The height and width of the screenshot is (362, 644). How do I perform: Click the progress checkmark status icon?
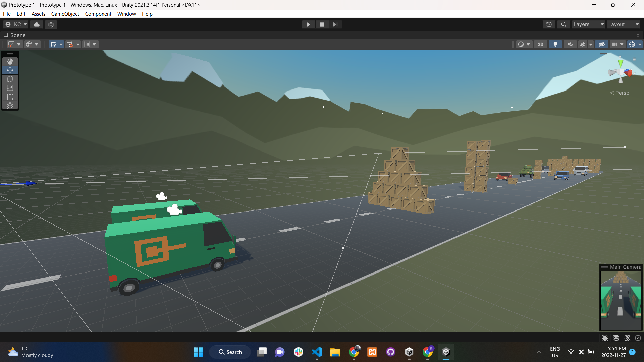click(x=638, y=338)
